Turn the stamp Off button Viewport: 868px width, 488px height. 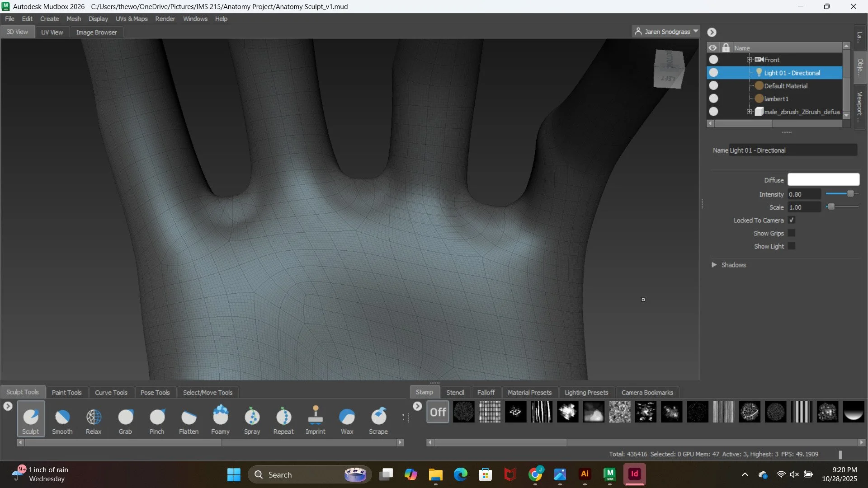438,412
